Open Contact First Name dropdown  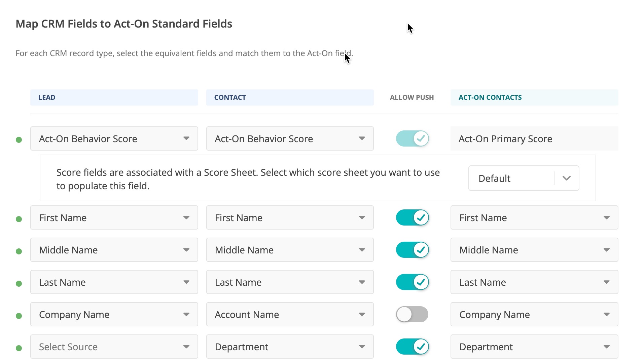point(290,218)
